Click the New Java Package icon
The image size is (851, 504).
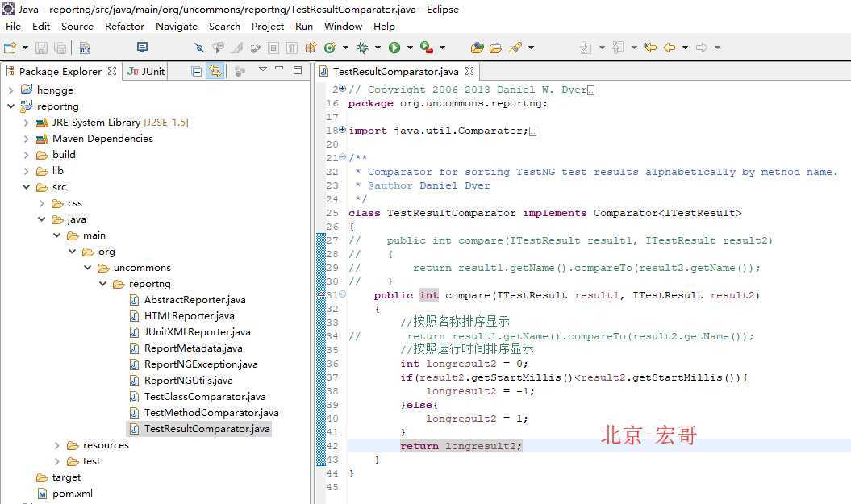(311, 48)
